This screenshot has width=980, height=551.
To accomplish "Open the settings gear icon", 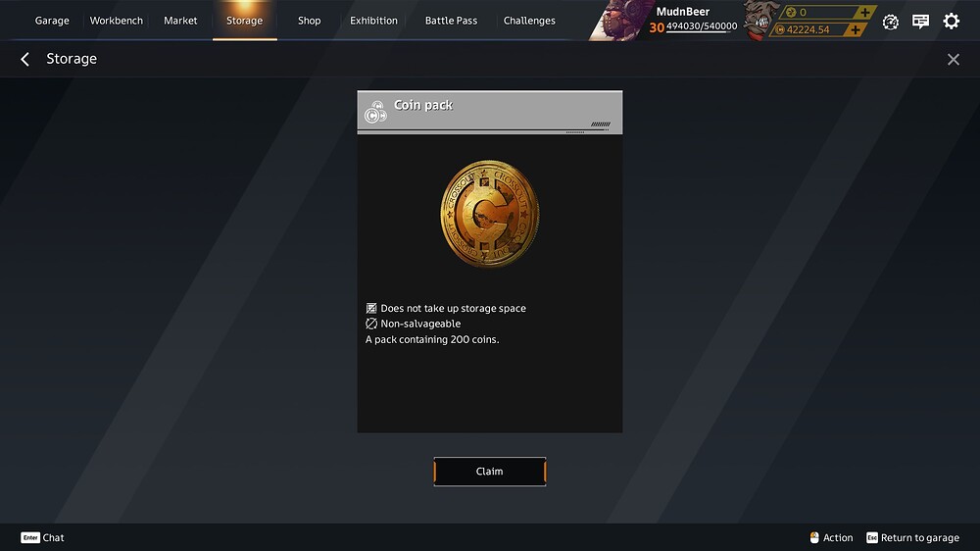I will pyautogui.click(x=951, y=22).
